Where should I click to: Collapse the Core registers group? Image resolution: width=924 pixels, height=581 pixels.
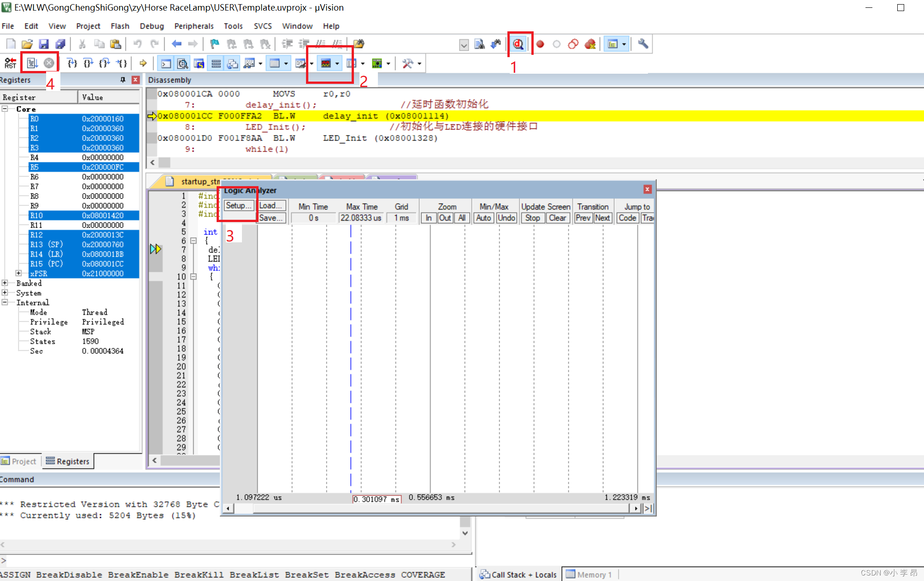point(5,109)
